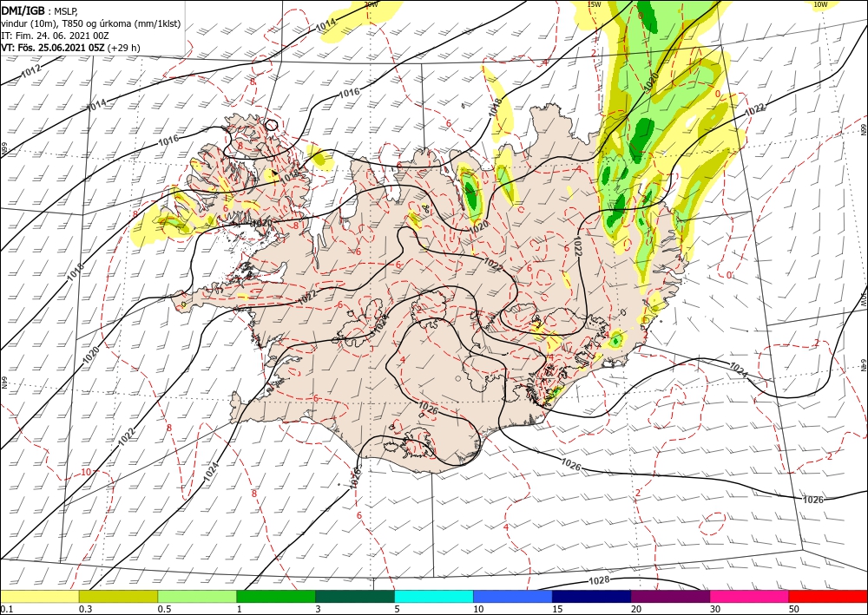This screenshot has height=615, width=868.
Task: Click the '20W' longitude label at top
Action: tap(371, 5)
